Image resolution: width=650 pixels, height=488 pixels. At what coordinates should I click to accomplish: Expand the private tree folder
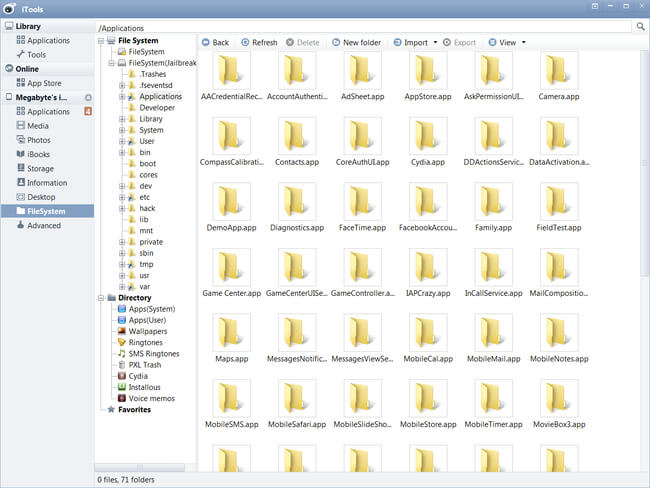(x=122, y=242)
